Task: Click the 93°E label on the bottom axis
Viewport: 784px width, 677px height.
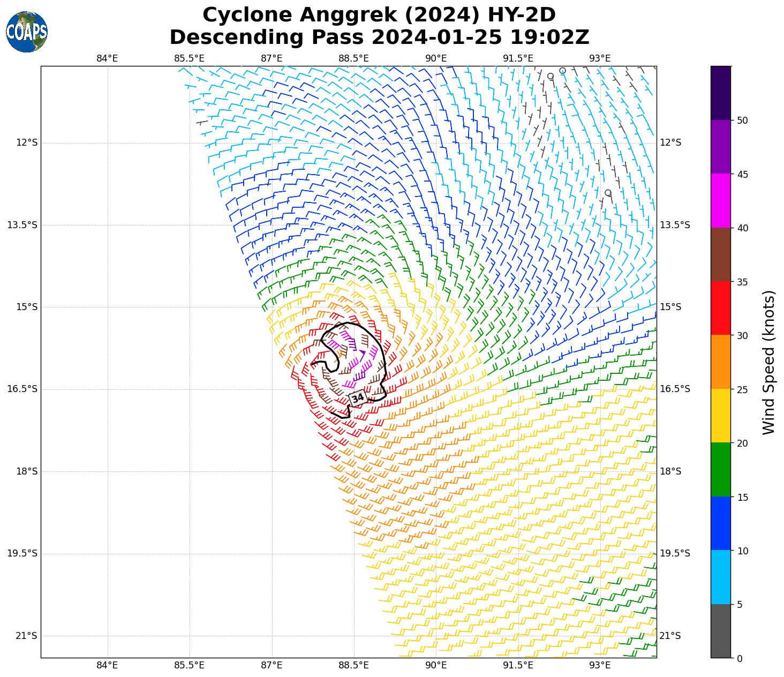Action: pos(600,665)
